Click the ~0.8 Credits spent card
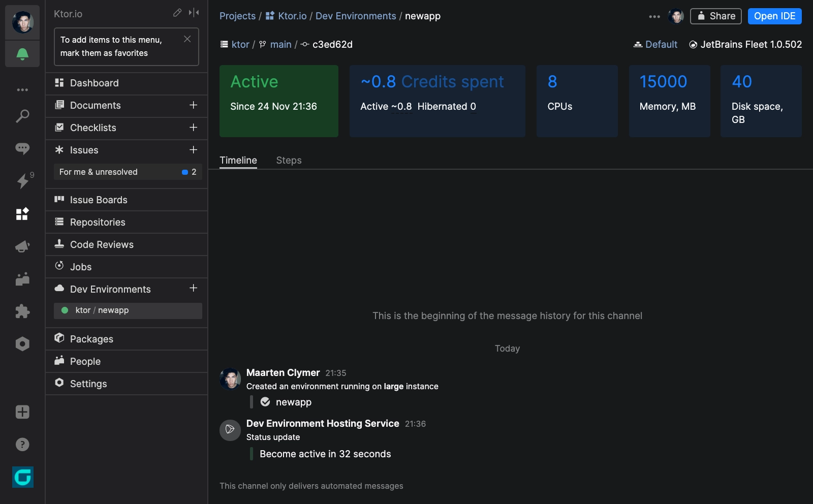813x504 pixels. (x=437, y=101)
